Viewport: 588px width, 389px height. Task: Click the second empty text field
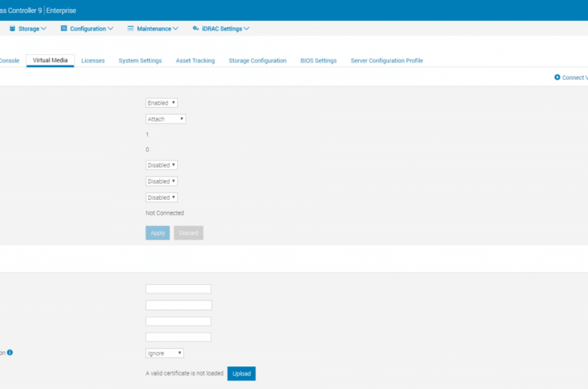pyautogui.click(x=179, y=305)
